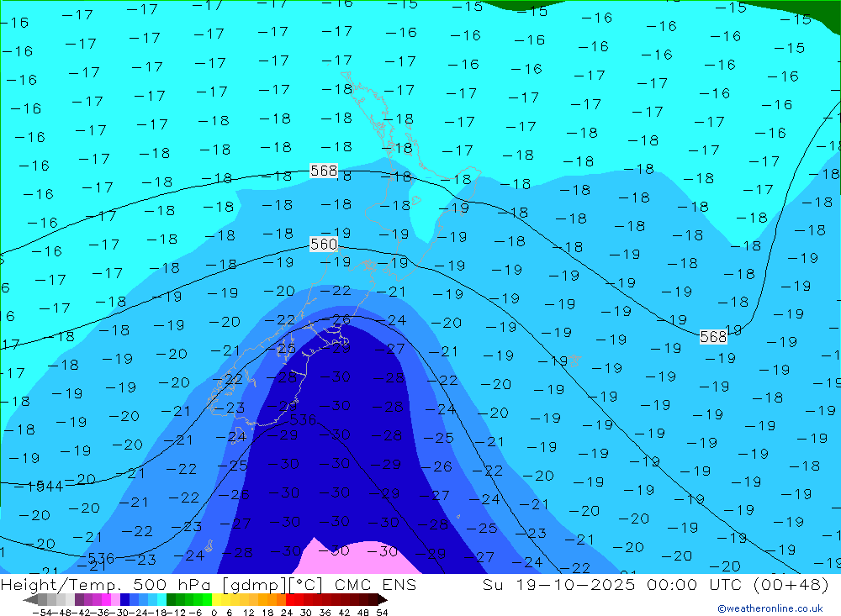Click the dark right arrow of the legend
The height and width of the screenshot is (616, 841).
(x=383, y=599)
